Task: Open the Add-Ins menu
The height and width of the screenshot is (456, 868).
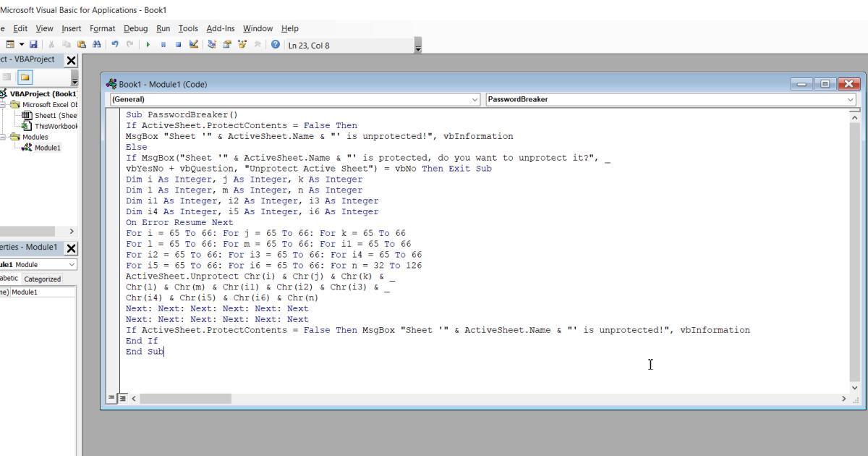Action: point(221,28)
